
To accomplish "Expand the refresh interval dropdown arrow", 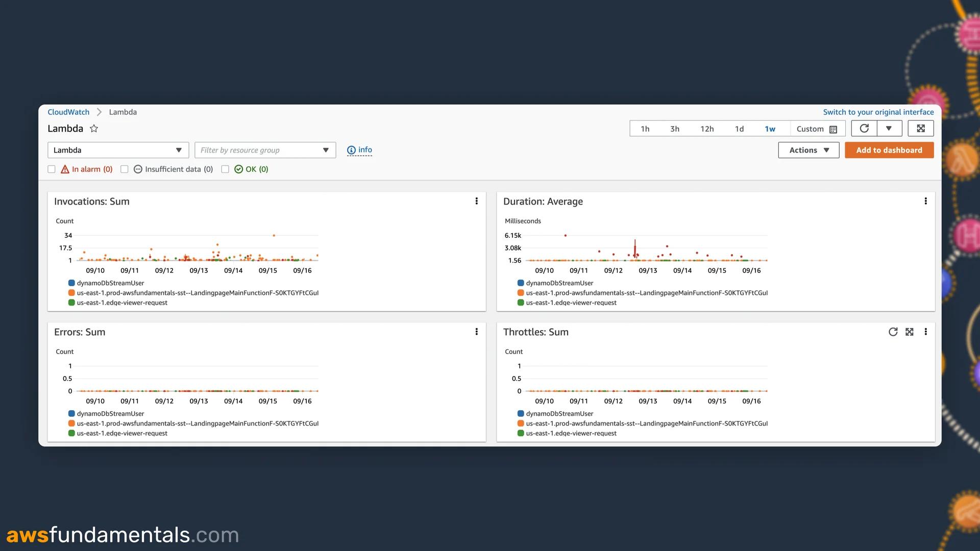I will coord(889,128).
